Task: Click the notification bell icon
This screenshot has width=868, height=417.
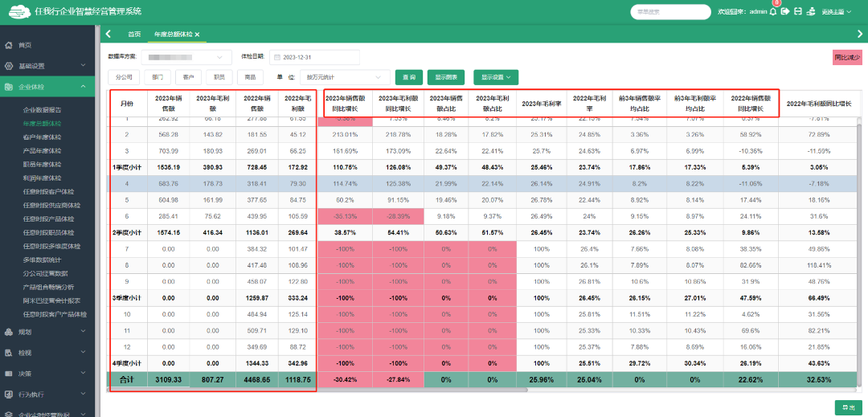Action: pos(773,11)
